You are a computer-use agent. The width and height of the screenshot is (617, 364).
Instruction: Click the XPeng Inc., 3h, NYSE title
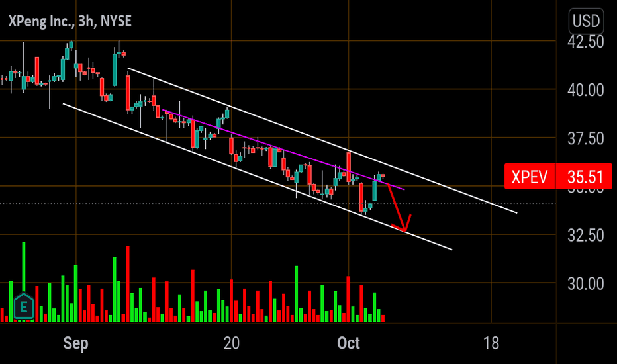[x=70, y=21]
